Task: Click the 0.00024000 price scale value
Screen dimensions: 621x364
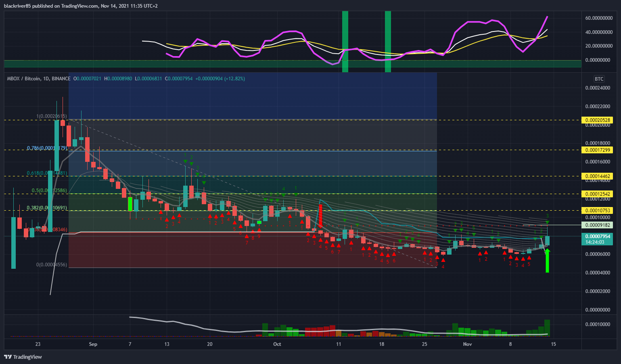Action: click(x=598, y=88)
